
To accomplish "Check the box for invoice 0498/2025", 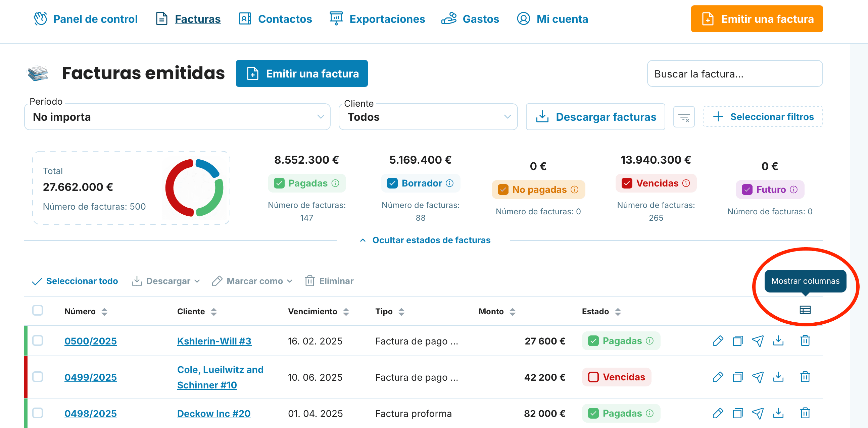I will coord(37,413).
